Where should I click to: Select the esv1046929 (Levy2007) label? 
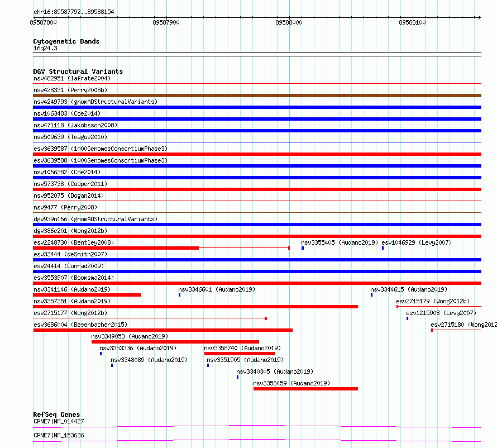pyautogui.click(x=417, y=242)
